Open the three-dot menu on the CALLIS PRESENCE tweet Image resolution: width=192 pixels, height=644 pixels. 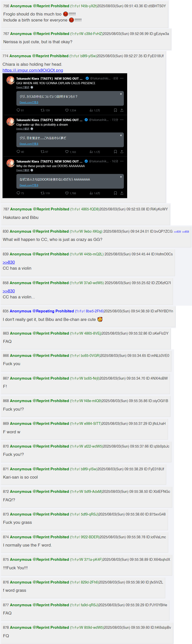click(122, 78)
